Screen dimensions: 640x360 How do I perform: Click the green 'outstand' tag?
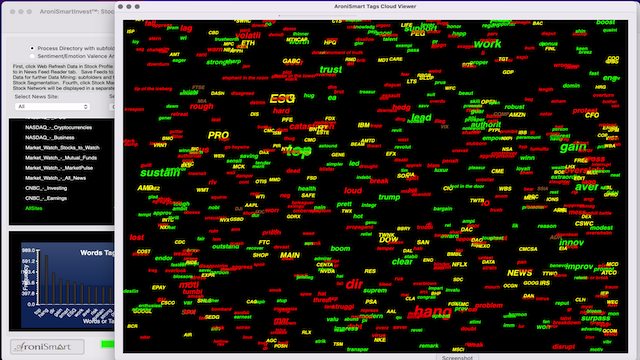coord(226,246)
